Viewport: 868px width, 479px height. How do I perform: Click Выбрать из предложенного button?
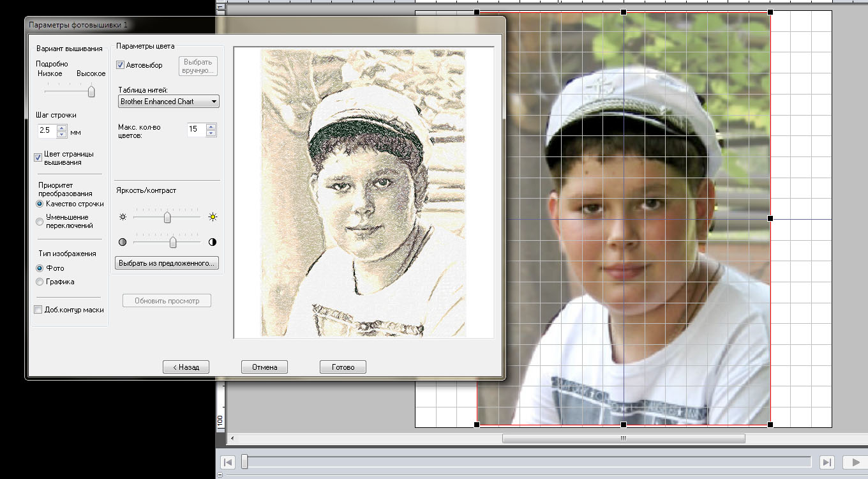click(167, 262)
